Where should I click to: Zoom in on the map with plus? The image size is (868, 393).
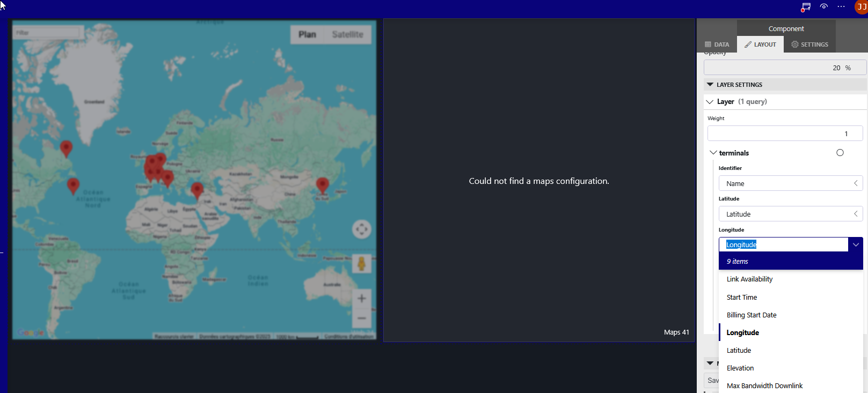[362, 299]
